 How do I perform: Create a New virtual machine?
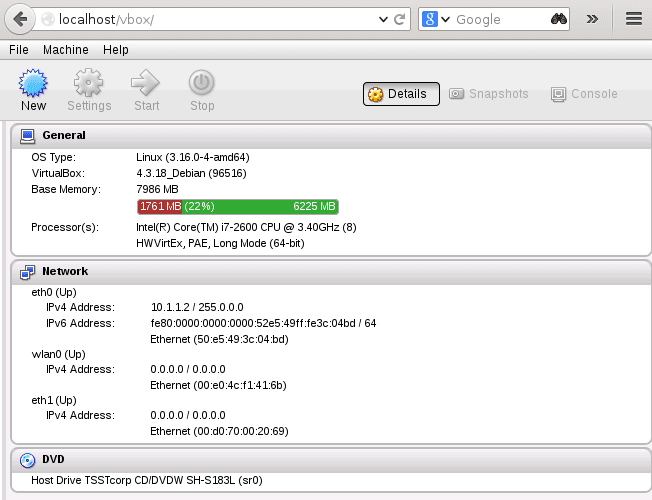tap(33, 90)
